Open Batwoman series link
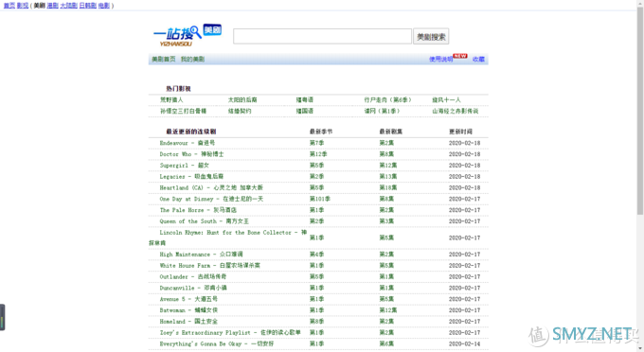The width and height of the screenshot is (644, 352). (188, 310)
